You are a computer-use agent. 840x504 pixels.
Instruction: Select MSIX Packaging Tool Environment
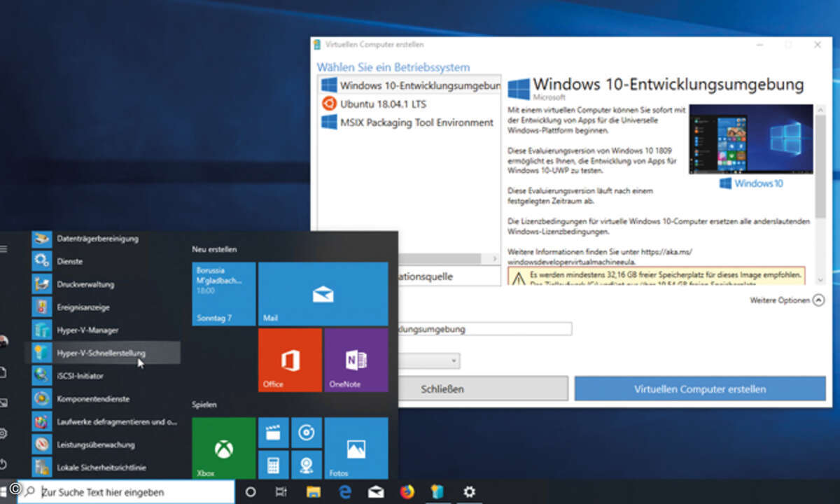pos(410,122)
